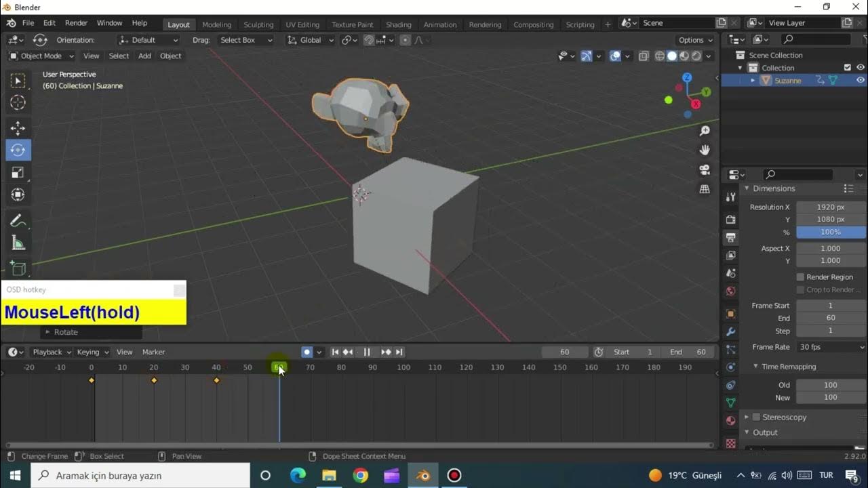The image size is (868, 488).
Task: Select the Cursor tool
Action: tap(18, 103)
